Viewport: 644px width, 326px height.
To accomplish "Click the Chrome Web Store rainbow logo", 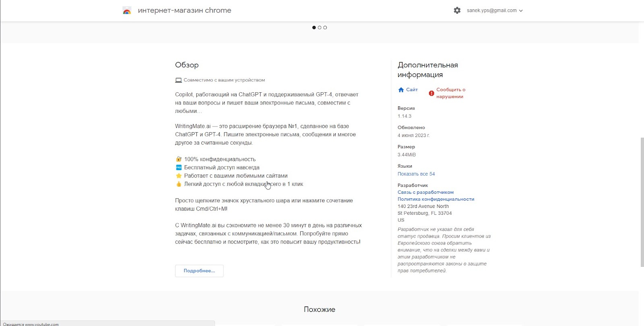I will [x=127, y=11].
